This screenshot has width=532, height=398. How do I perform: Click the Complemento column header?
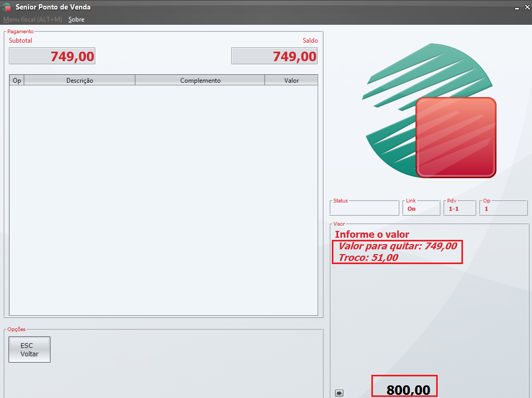click(200, 80)
